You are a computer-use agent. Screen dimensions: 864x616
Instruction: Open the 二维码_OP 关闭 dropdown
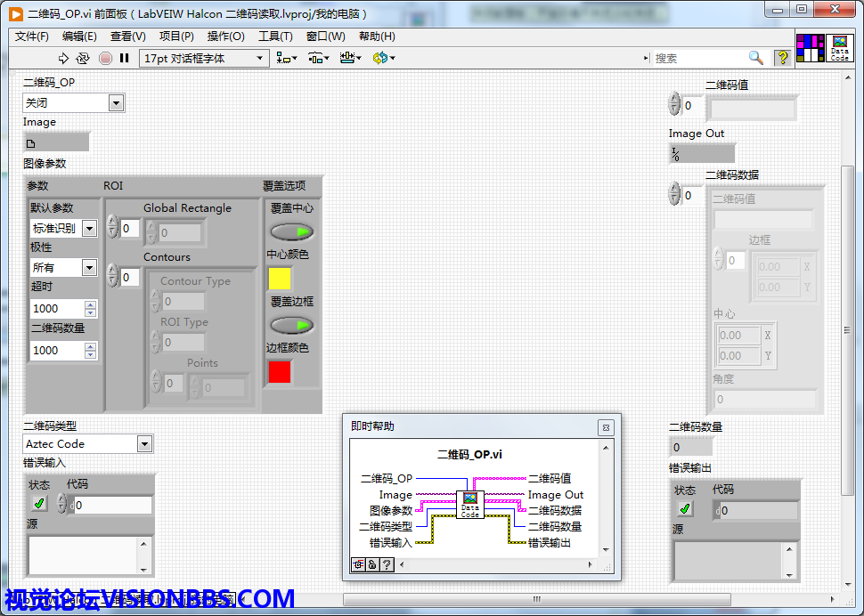click(116, 103)
